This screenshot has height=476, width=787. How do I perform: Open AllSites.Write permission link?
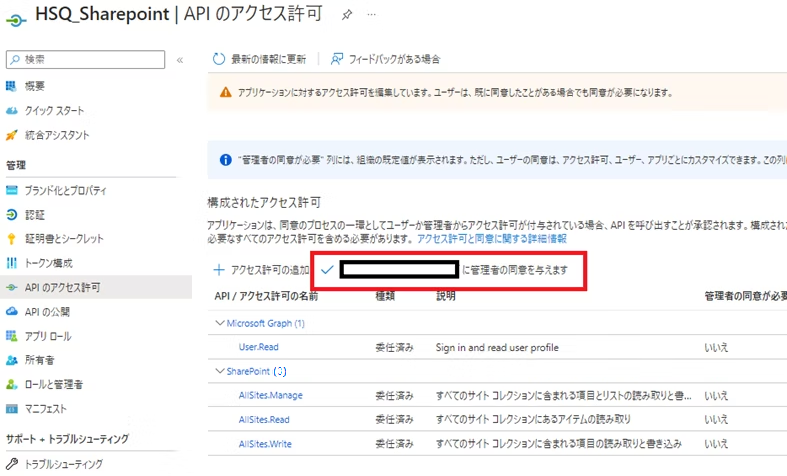pos(265,444)
